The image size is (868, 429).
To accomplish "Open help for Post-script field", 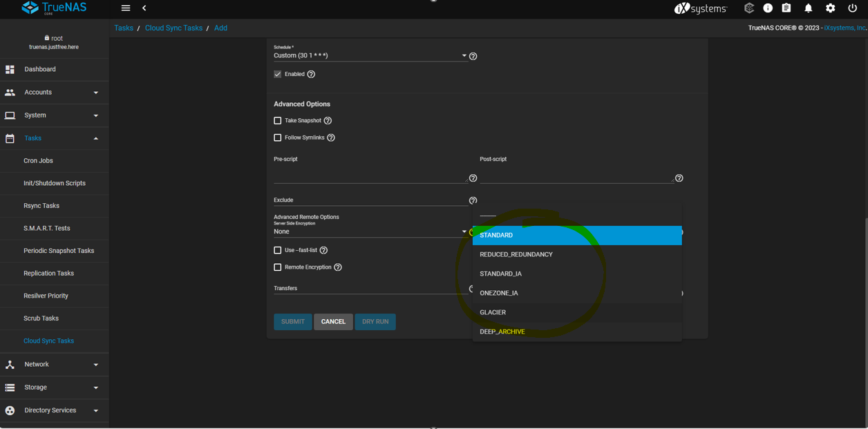I will point(679,178).
